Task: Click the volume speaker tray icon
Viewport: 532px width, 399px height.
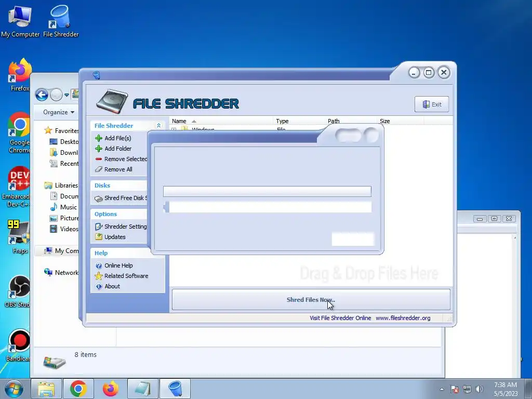Action: 480,389
